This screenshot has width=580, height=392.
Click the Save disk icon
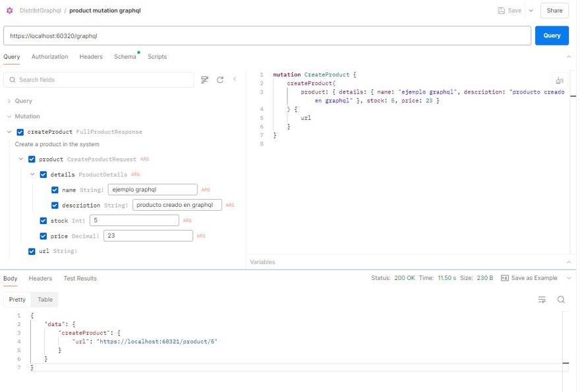(x=501, y=11)
